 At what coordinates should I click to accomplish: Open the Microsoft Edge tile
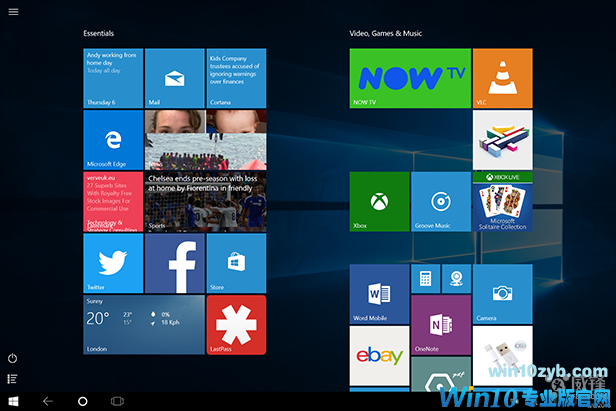point(113,139)
